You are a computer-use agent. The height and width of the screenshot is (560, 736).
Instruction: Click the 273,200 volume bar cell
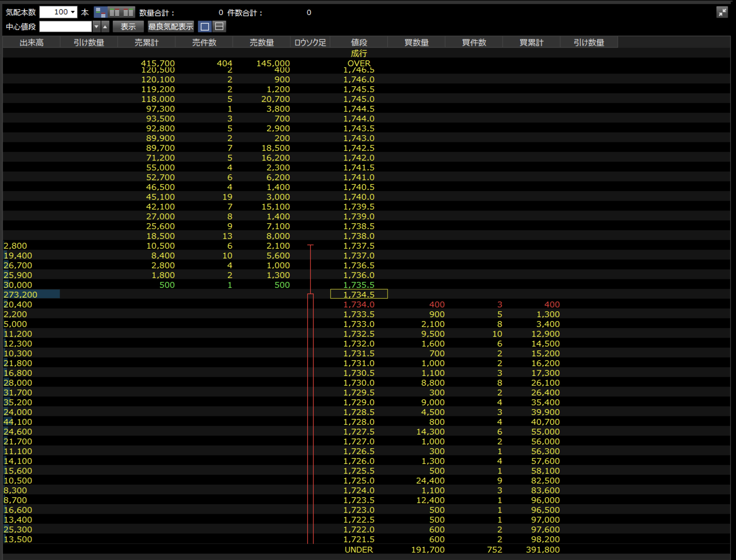pyautogui.click(x=31, y=294)
